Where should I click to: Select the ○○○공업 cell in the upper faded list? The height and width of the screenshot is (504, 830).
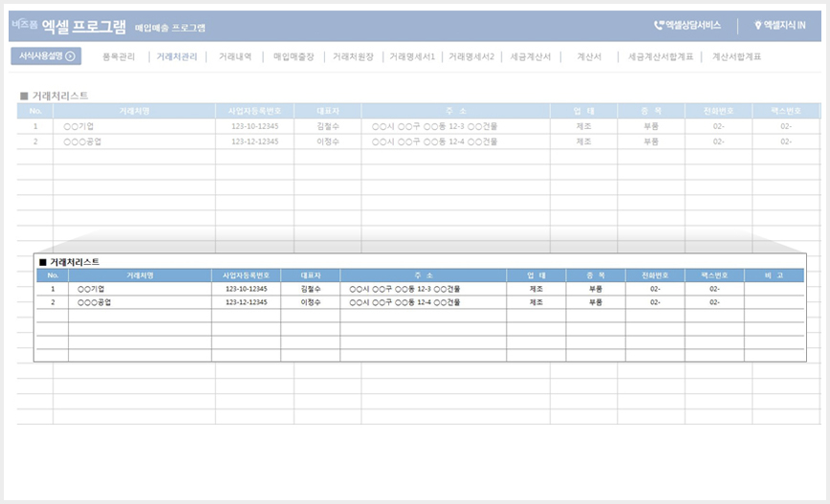click(134, 142)
